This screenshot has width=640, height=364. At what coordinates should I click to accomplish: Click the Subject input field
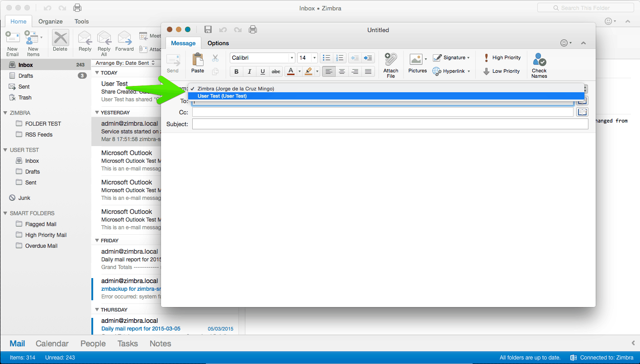[390, 124]
